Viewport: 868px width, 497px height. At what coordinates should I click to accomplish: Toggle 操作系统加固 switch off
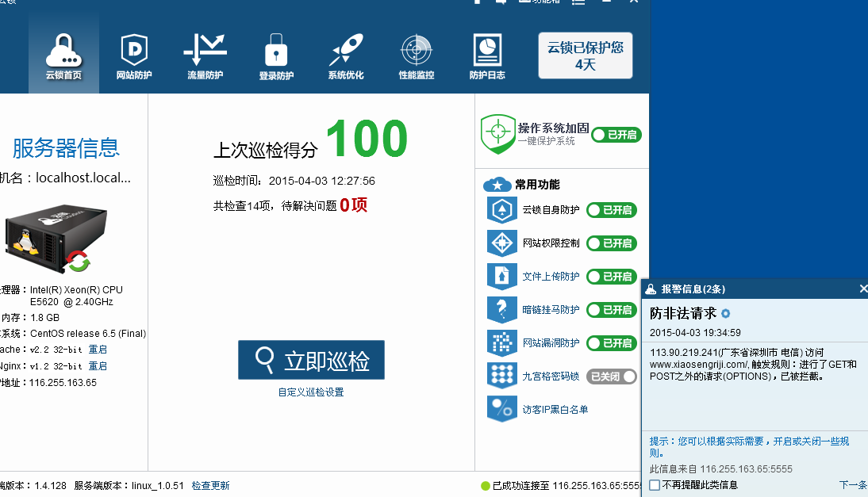[616, 135]
